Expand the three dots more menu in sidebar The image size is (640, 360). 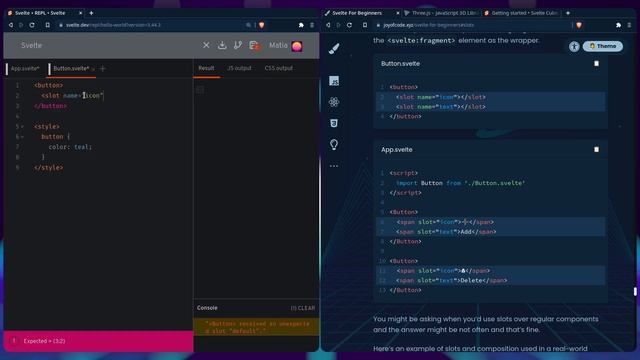click(x=334, y=166)
